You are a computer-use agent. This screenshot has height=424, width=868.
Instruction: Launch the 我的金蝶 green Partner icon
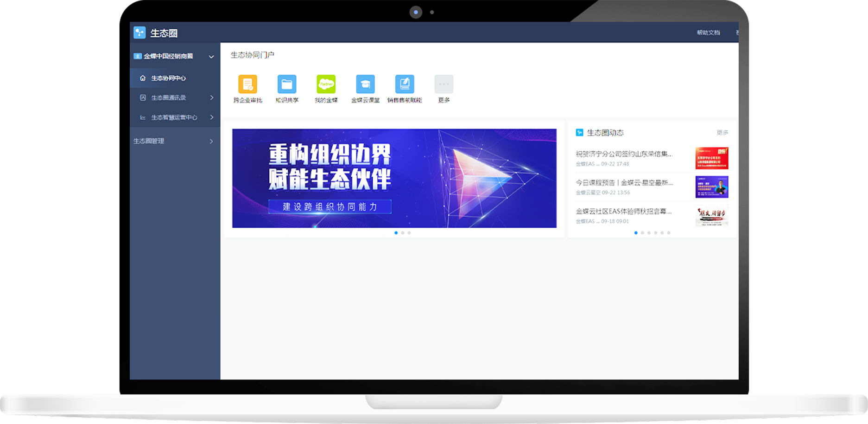[x=326, y=84]
